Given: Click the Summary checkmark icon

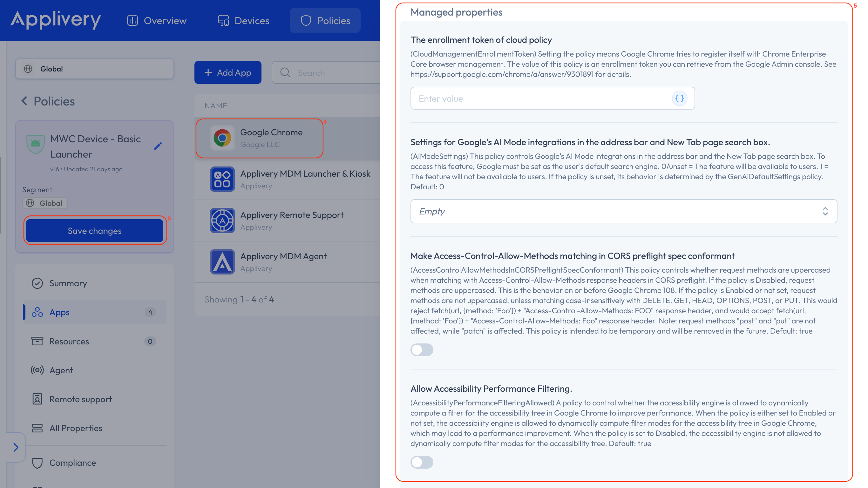Looking at the screenshot, I should pos(37,283).
